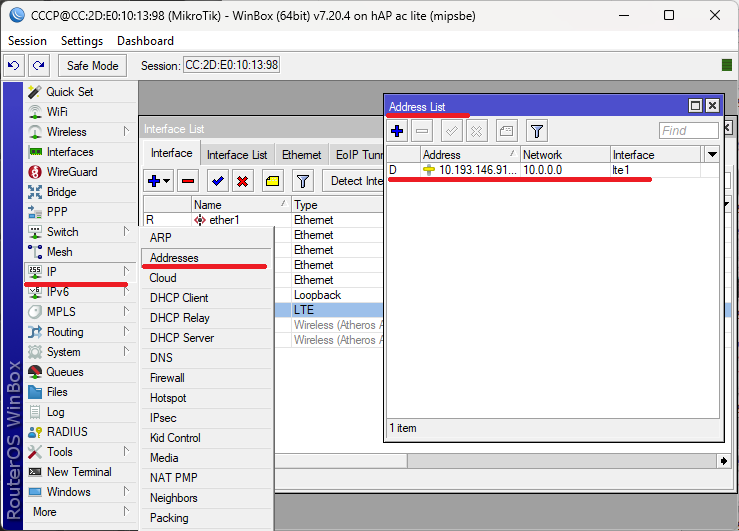Image resolution: width=739 pixels, height=531 pixels.
Task: Enable interface with blue checkmark icon
Action: click(217, 181)
